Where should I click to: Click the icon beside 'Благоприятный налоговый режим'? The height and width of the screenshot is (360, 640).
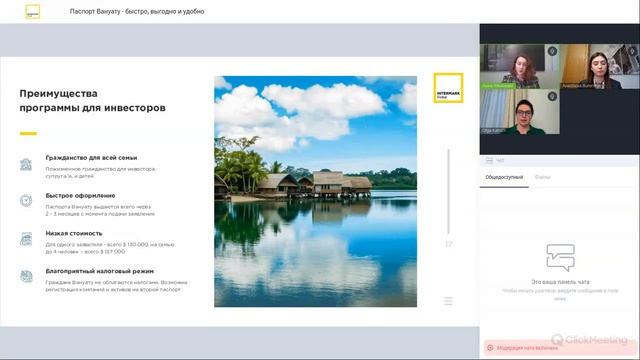tap(26, 276)
